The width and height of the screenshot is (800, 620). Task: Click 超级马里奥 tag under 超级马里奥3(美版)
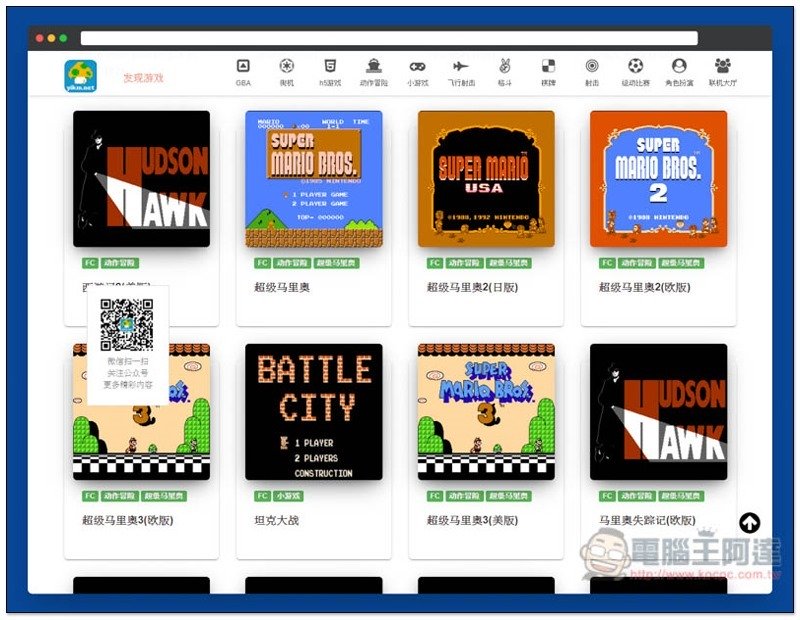click(x=509, y=496)
